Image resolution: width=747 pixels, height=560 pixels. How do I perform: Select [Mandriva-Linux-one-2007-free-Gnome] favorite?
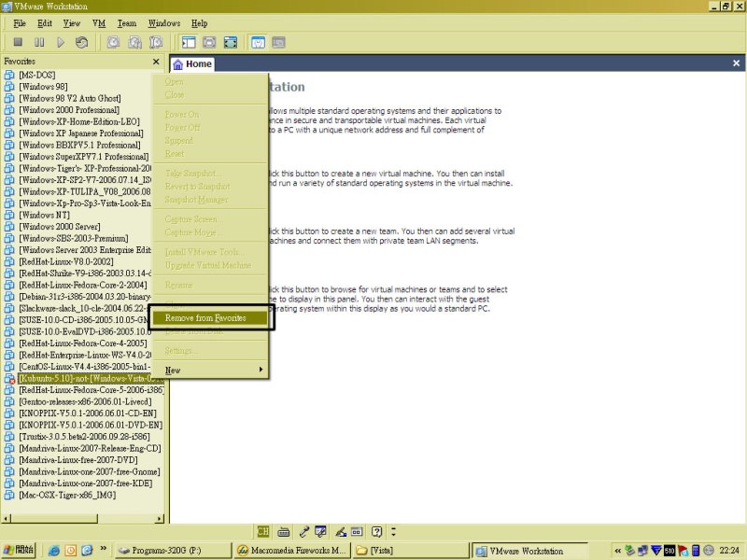[x=89, y=471]
